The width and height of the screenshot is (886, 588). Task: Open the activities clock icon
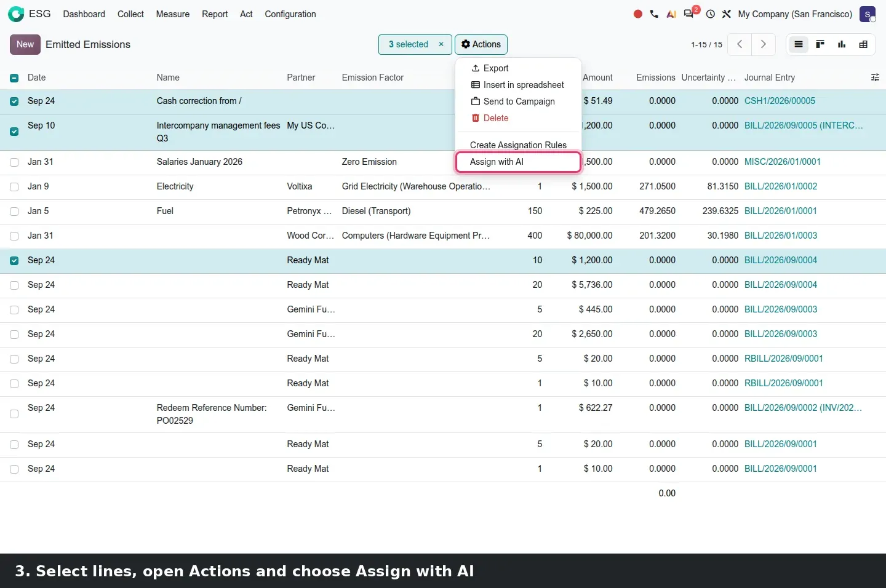(711, 14)
